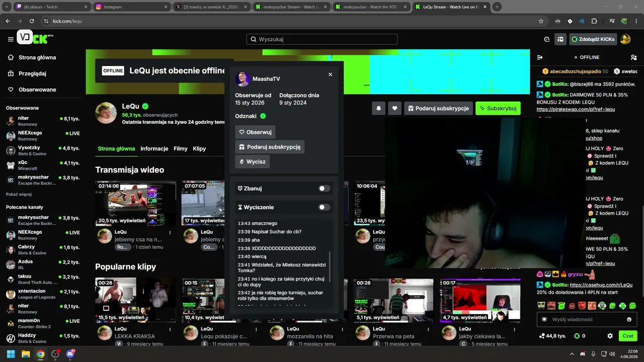Enable the Wyciszenie timeout toggle

click(325, 207)
